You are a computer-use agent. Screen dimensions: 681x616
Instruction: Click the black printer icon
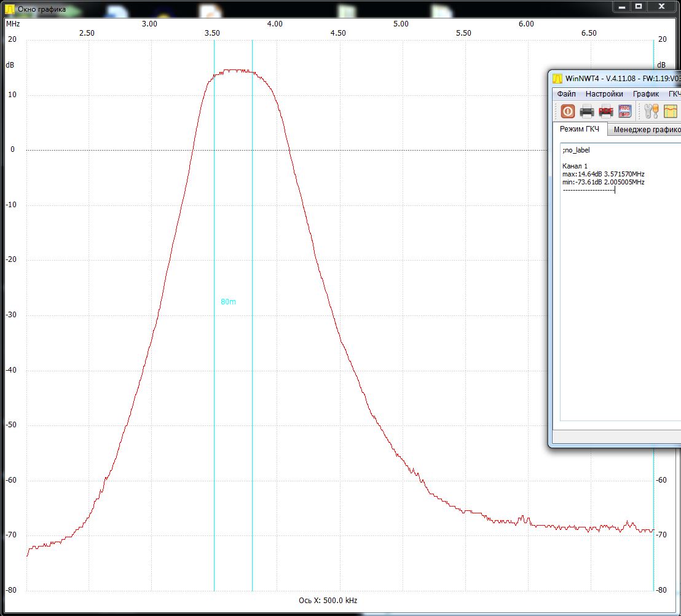pos(587,112)
